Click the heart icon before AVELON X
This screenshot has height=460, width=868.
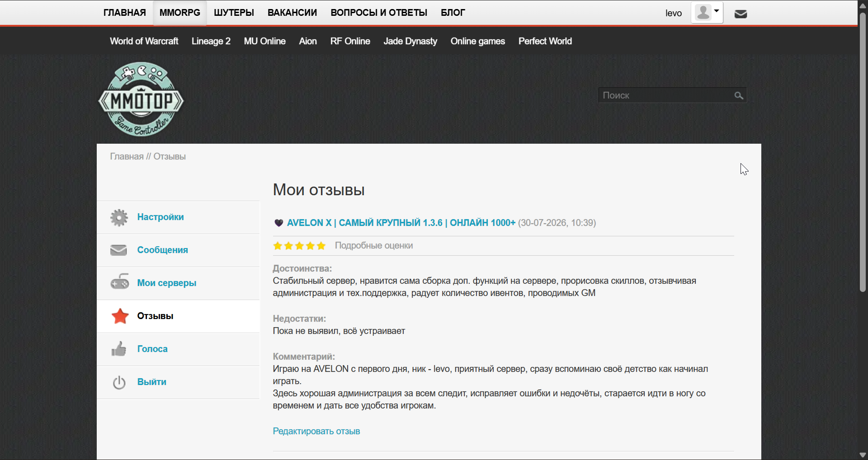coord(278,223)
